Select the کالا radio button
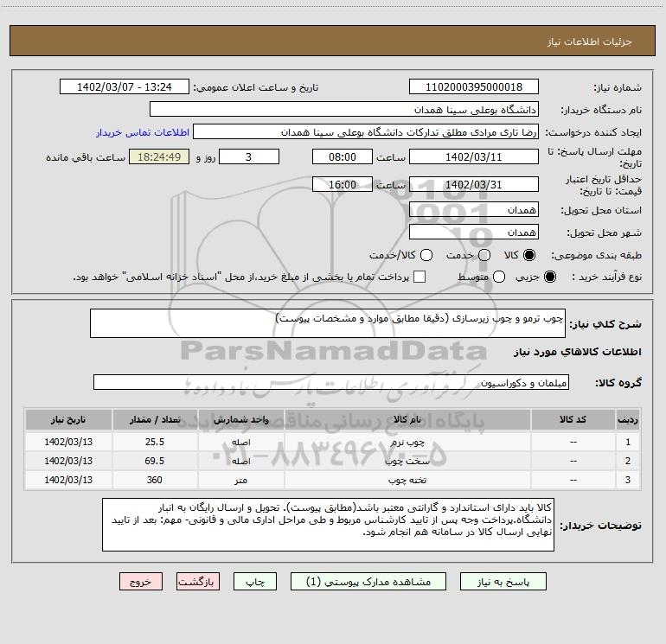Viewport: 666px width, 644px height. [529, 255]
